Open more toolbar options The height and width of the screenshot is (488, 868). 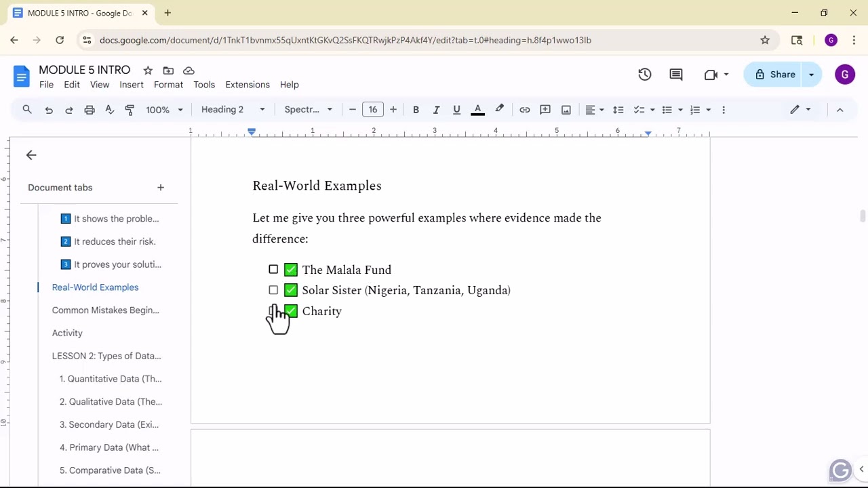pos(724,110)
